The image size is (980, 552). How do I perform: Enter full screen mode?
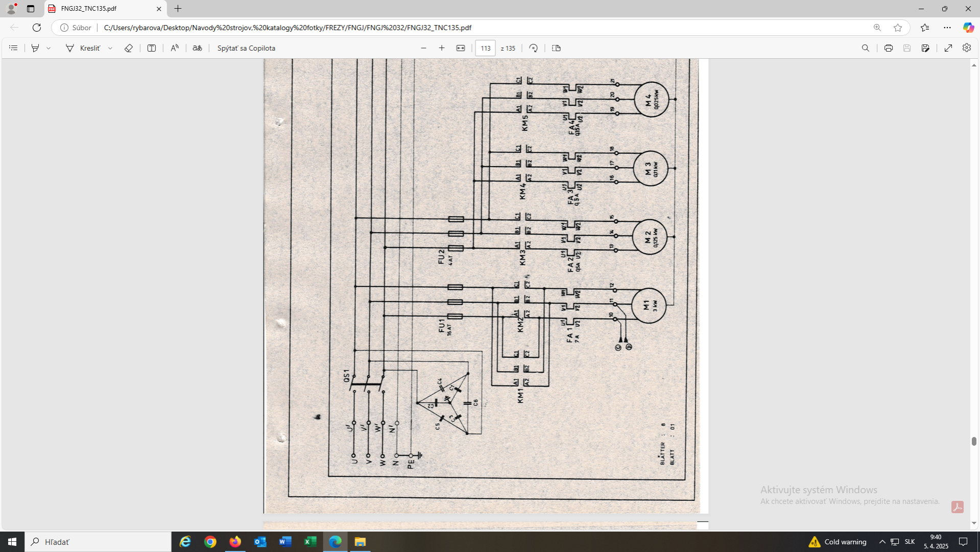pyautogui.click(x=948, y=48)
